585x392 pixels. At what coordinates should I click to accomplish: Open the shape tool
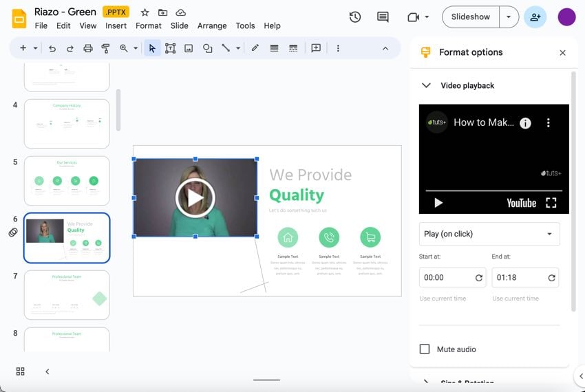207,48
